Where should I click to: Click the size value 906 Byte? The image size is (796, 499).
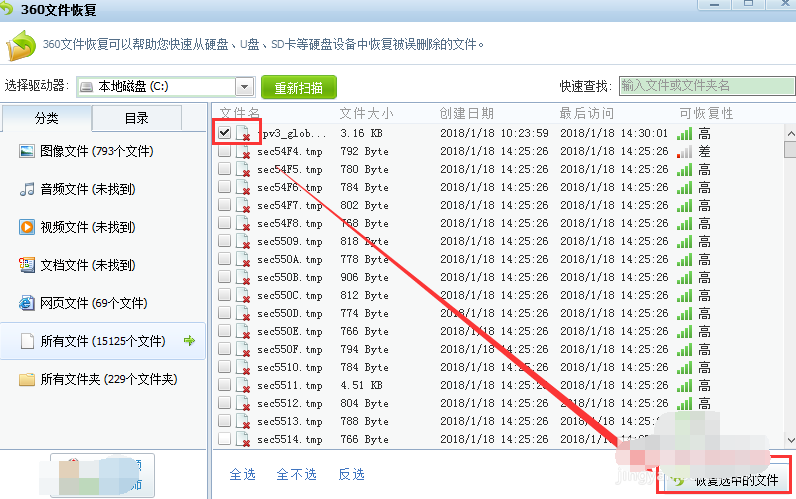coord(364,278)
